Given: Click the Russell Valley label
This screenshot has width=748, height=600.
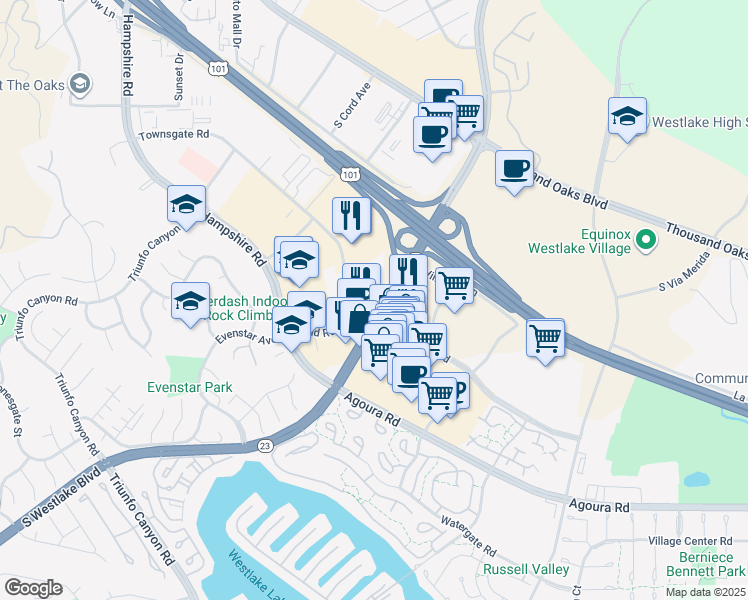Looking at the screenshot, I should click(x=526, y=569).
